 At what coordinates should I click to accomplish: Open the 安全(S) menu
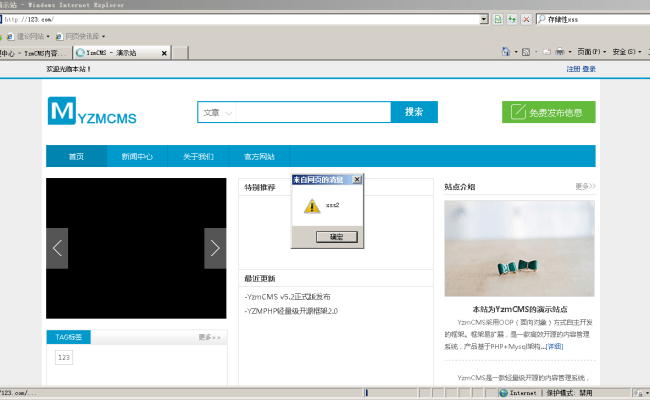coord(627,52)
